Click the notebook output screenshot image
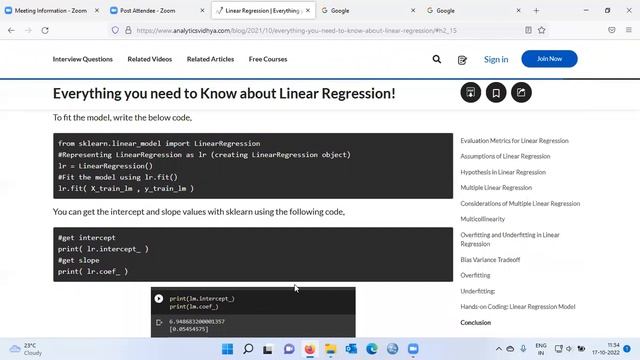640x360 pixels. [x=253, y=312]
